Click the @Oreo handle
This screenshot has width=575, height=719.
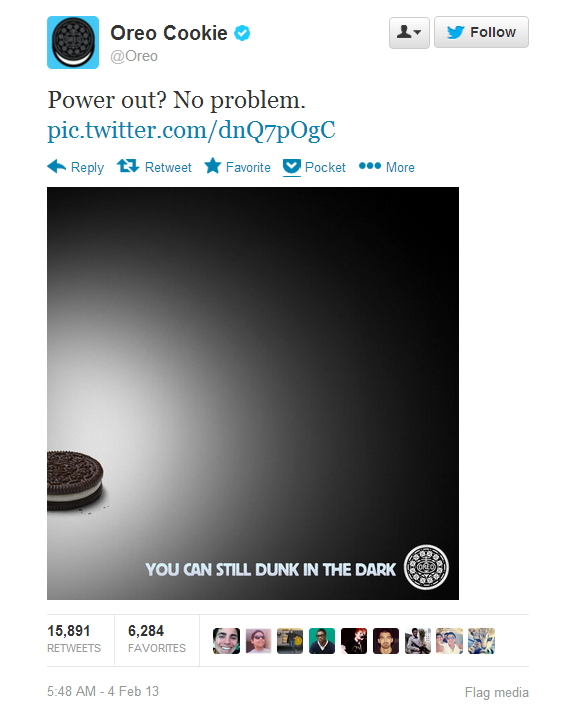pyautogui.click(x=133, y=56)
